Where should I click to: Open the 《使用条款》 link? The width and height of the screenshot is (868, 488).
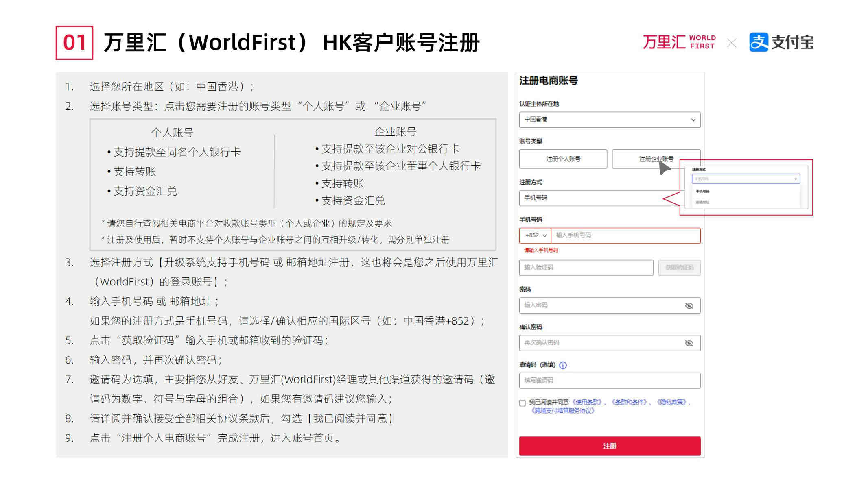pos(586,402)
